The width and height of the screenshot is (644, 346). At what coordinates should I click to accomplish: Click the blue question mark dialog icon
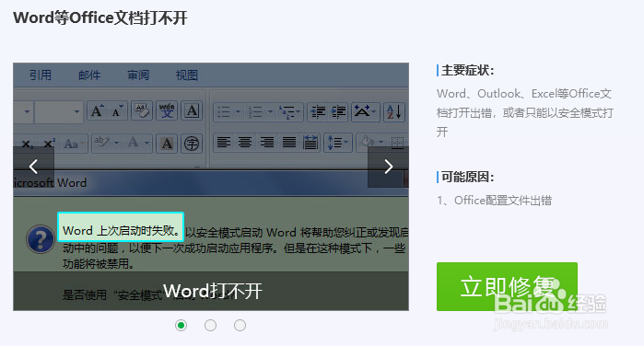[41, 239]
